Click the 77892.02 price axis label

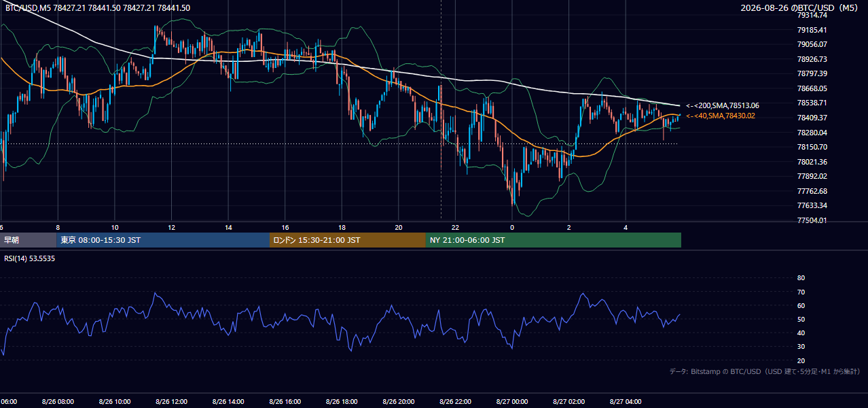812,176
